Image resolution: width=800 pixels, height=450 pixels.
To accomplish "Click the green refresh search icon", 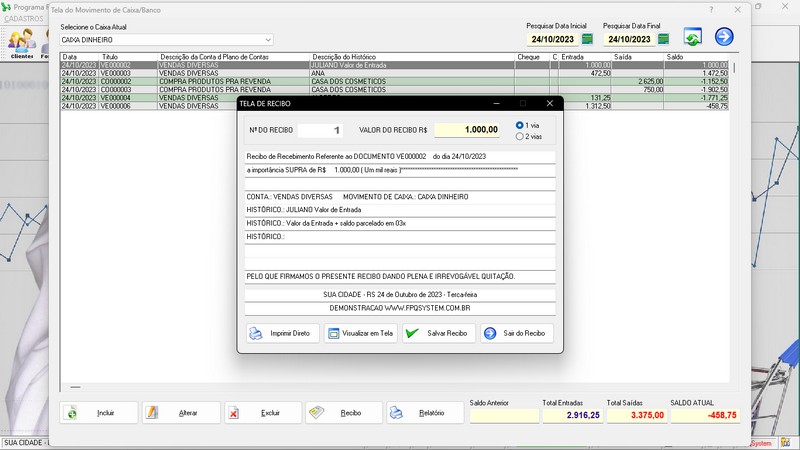I will tap(692, 37).
